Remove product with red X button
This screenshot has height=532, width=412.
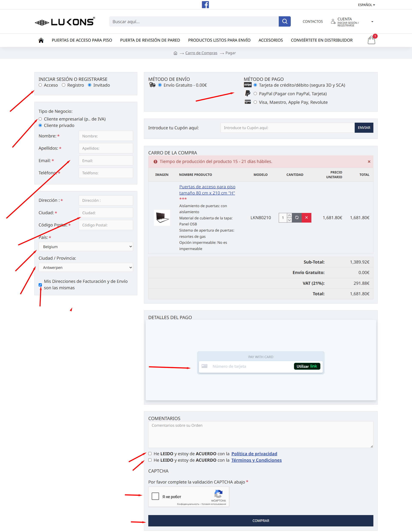[306, 217]
